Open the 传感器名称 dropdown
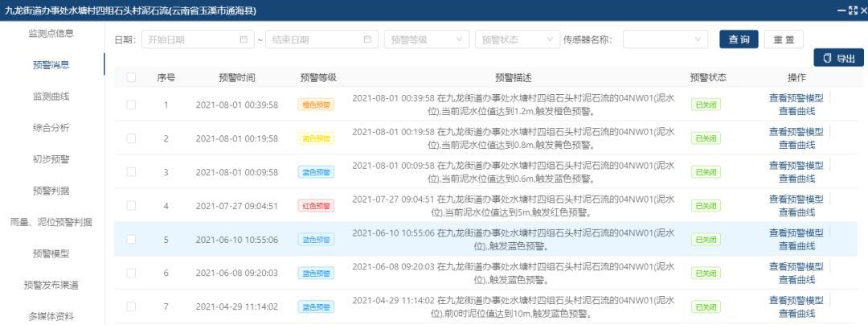This screenshot has width=868, height=325. pyautogui.click(x=665, y=39)
